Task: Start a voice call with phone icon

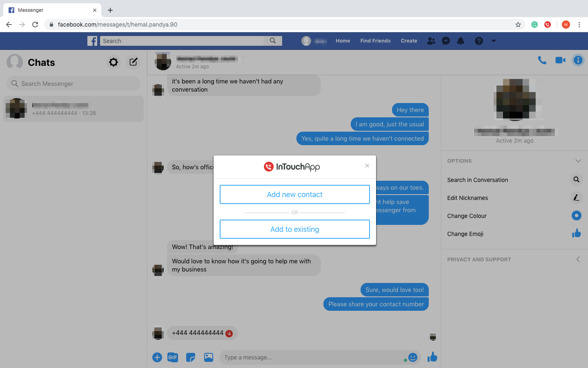Action: click(x=542, y=61)
